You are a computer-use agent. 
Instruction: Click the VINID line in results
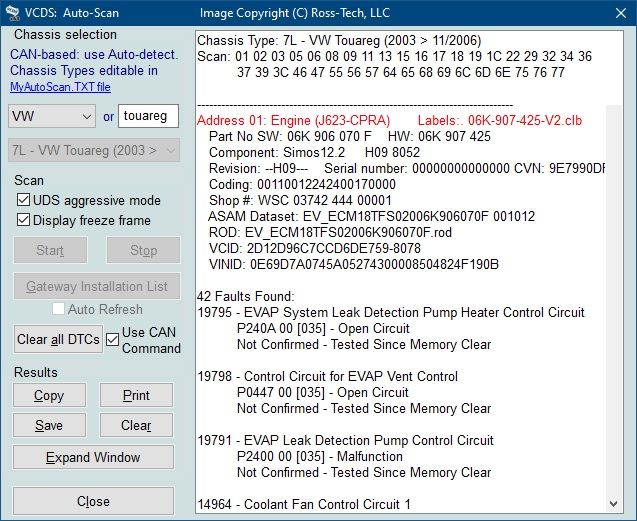pyautogui.click(x=354, y=265)
